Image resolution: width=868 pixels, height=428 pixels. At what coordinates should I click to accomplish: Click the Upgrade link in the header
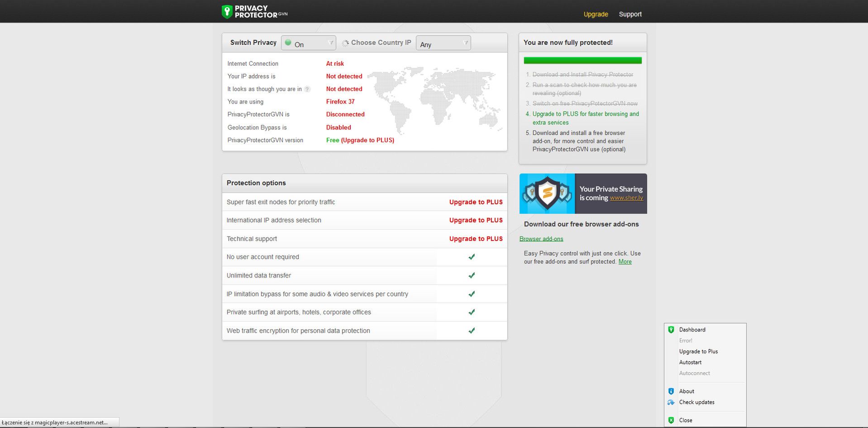coord(595,14)
